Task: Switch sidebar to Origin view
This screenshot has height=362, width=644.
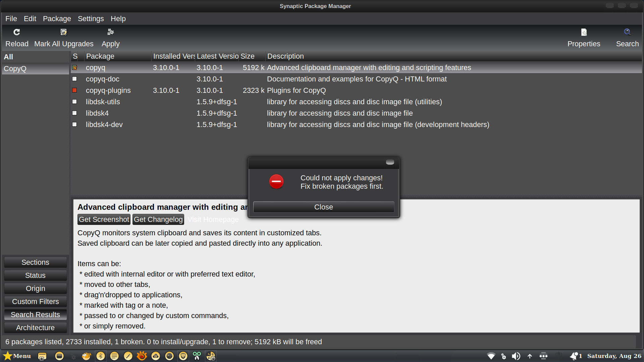Action: click(x=35, y=289)
